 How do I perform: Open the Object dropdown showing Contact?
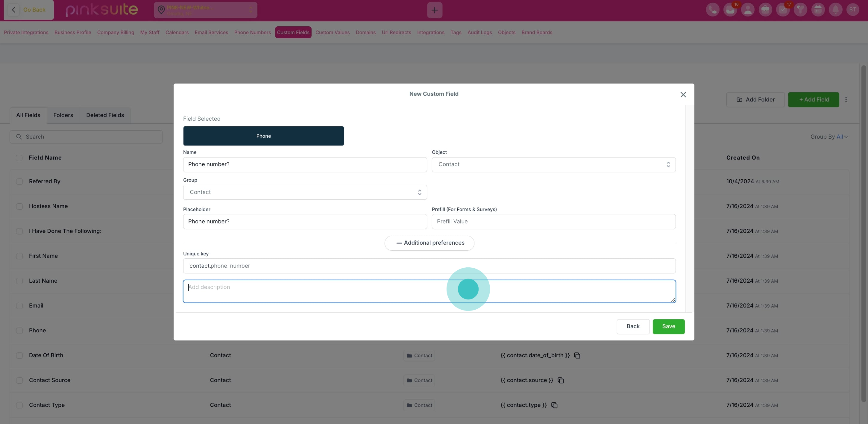tap(553, 164)
